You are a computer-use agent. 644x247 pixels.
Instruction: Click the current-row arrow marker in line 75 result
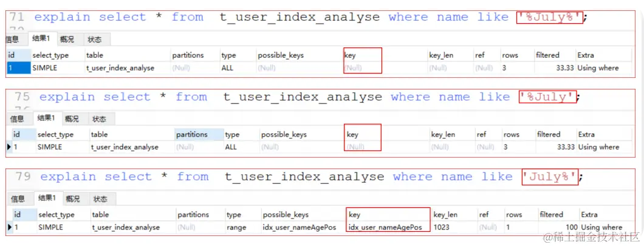[10, 147]
